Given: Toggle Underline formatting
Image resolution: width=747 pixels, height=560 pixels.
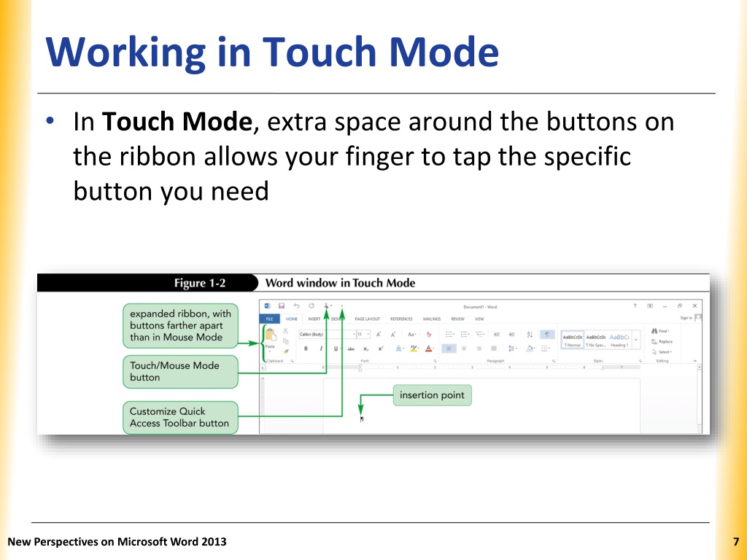Looking at the screenshot, I should (x=336, y=349).
